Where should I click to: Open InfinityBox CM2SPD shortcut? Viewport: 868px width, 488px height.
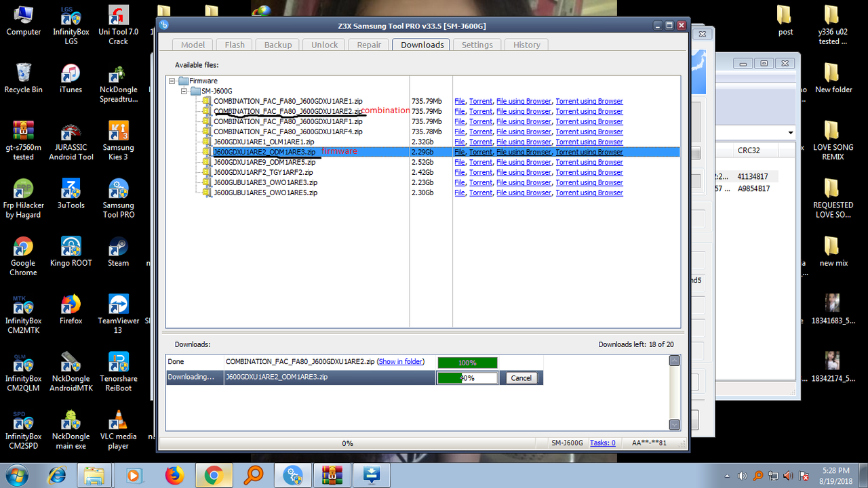(x=23, y=430)
